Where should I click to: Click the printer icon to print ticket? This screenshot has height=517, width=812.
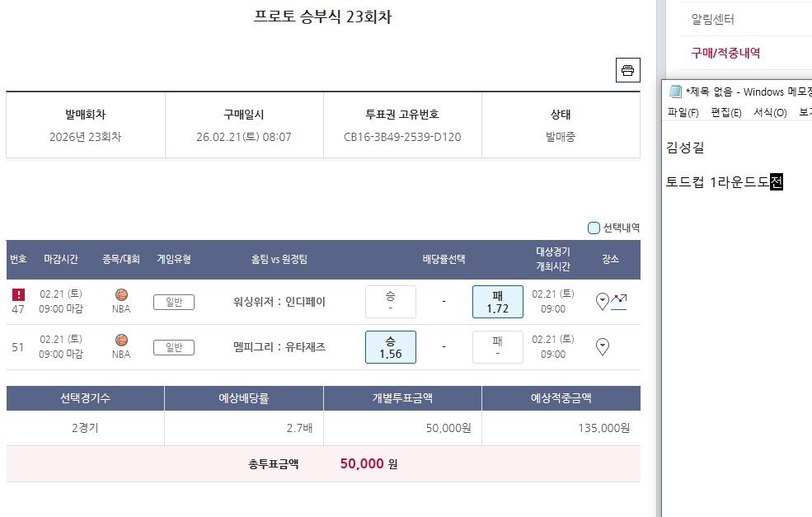(627, 70)
